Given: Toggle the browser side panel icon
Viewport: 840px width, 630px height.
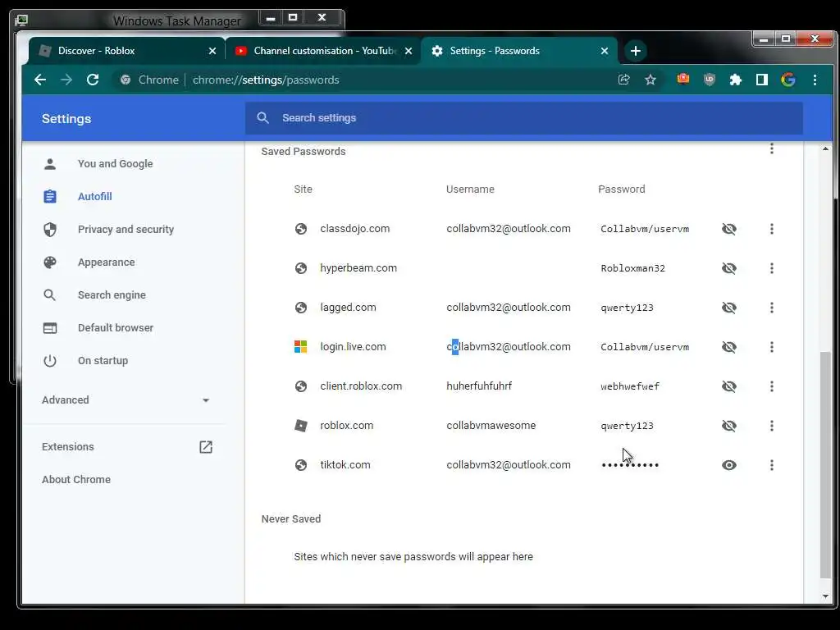Looking at the screenshot, I should click(762, 80).
